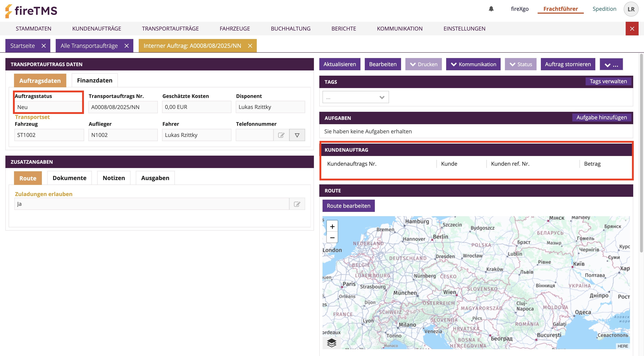Image resolution: width=644 pixels, height=356 pixels.
Task: Switch to the Notizen tab
Action: (x=114, y=178)
